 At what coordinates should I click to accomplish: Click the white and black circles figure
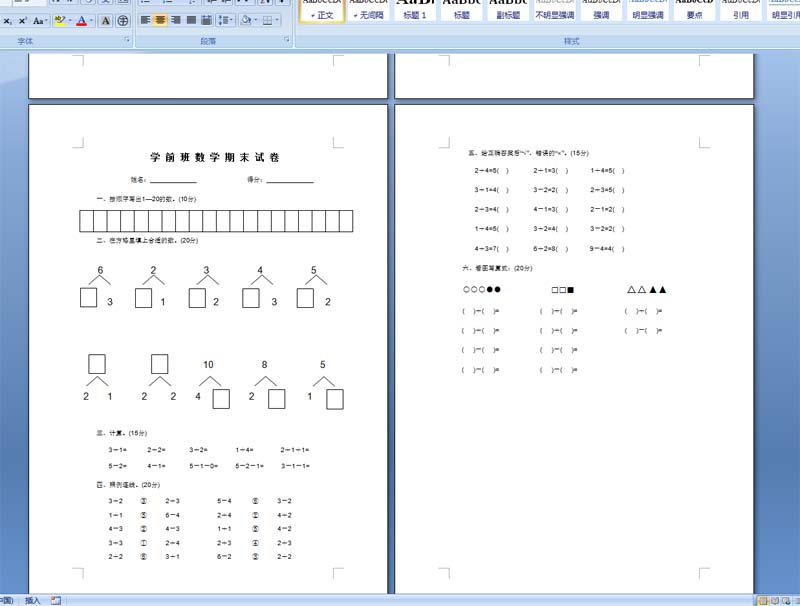point(482,289)
